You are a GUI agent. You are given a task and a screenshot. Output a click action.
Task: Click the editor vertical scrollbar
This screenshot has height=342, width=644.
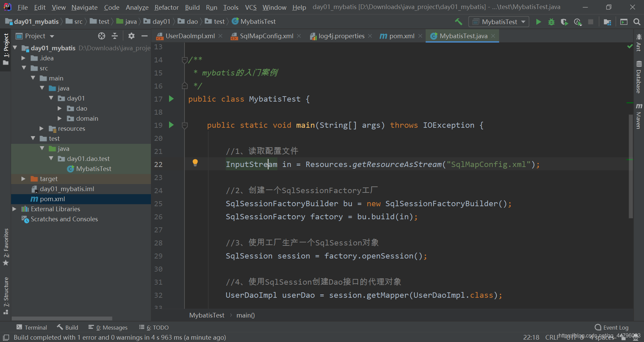(x=631, y=166)
